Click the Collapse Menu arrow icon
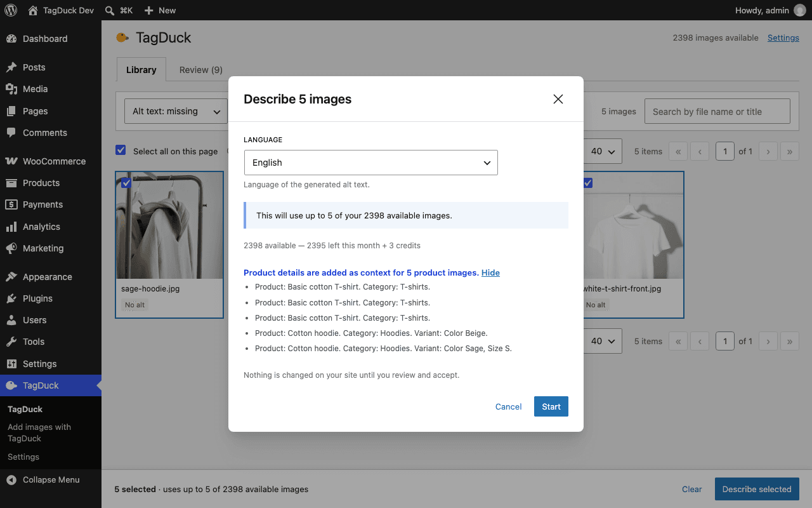This screenshot has height=508, width=812. pos(11,480)
